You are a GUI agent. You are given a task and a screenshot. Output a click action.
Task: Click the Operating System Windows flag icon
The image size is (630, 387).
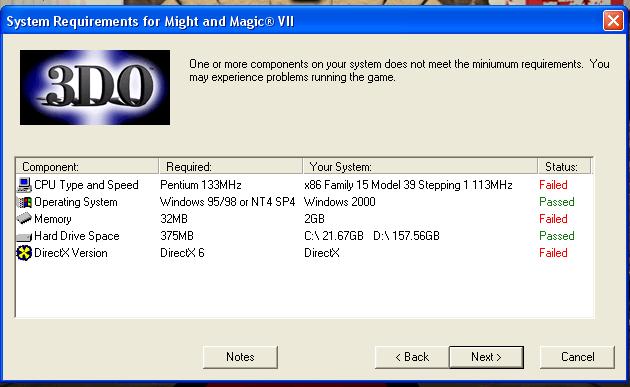pyautogui.click(x=25, y=202)
